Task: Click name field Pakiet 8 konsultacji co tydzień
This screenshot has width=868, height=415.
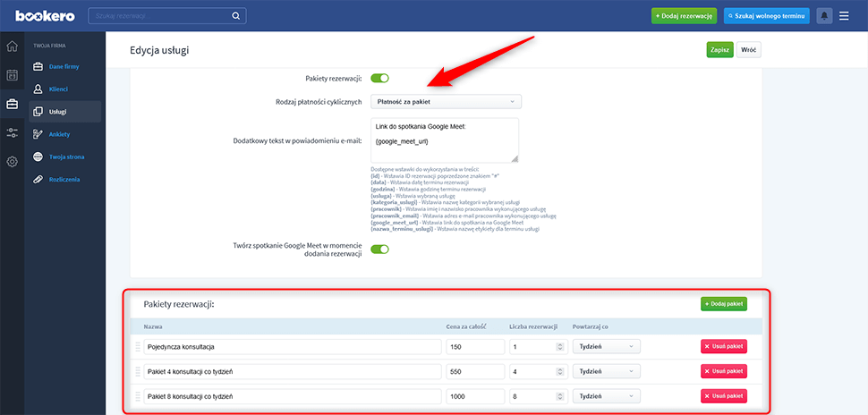Action: (x=293, y=396)
